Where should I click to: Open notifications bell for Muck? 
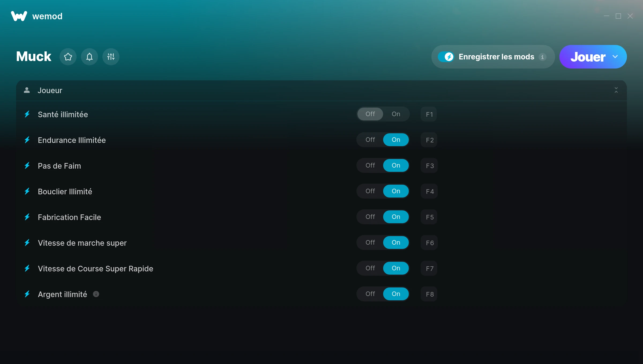pyautogui.click(x=89, y=57)
